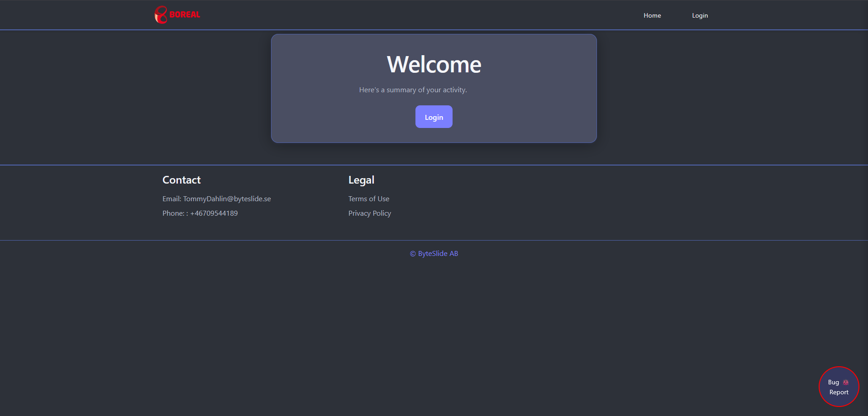
Task: Open the Privacy Policy page
Action: [370, 213]
